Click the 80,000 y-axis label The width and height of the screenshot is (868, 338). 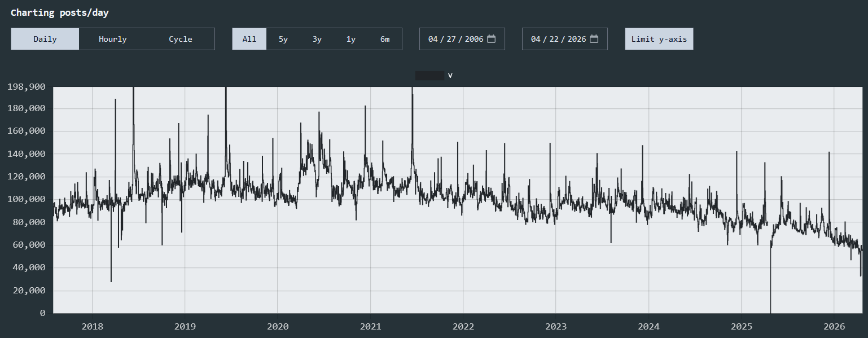click(x=29, y=222)
